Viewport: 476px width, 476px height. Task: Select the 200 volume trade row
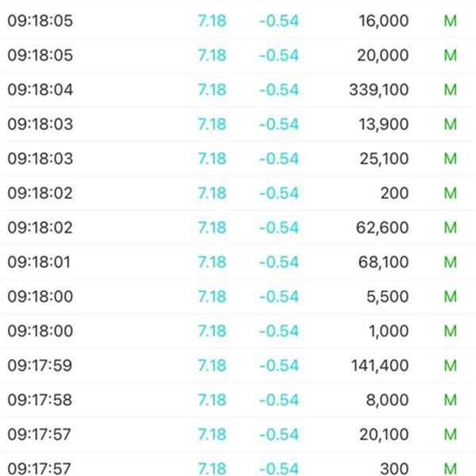238,193
